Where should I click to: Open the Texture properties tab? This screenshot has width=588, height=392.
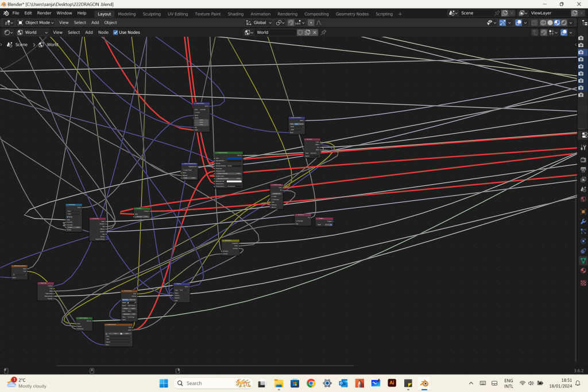click(583, 283)
